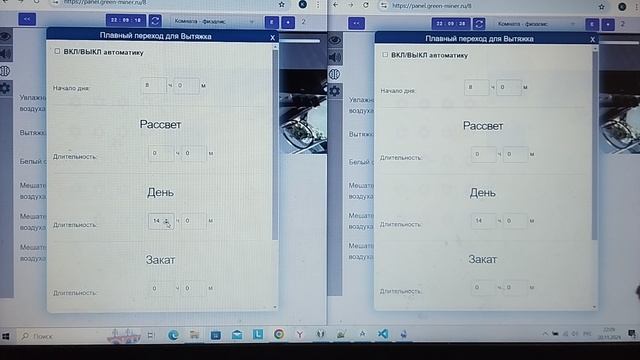Click the speaker icon in right window sidebar
The image size is (640, 360).
(x=335, y=57)
